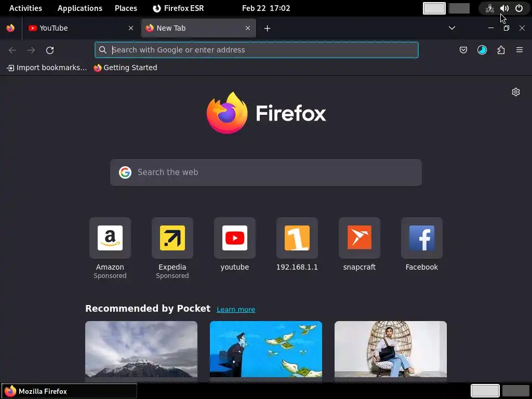The height and width of the screenshot is (399, 532).
Task: Switch to first workspace in top bar
Action: (434, 8)
